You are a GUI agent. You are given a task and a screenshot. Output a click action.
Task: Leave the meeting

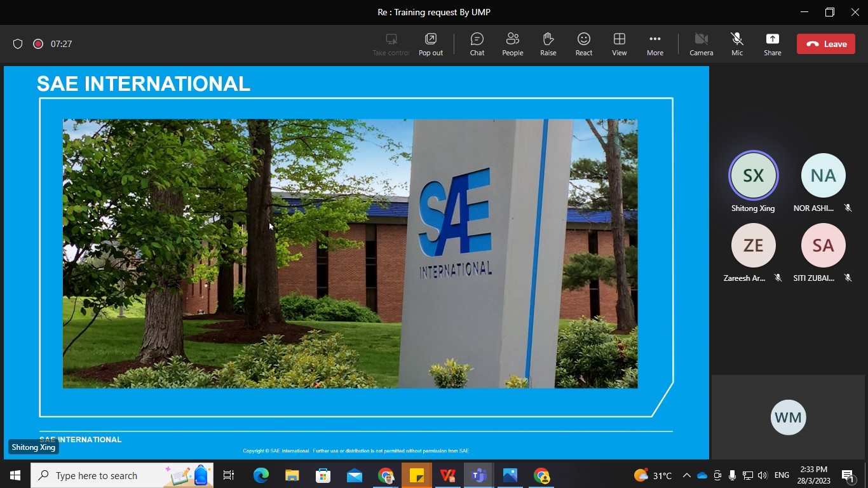point(826,44)
